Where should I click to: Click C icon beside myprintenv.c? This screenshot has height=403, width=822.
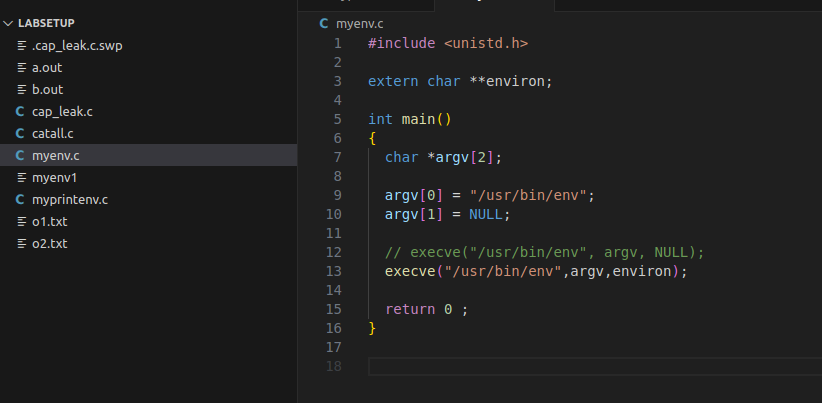20,200
